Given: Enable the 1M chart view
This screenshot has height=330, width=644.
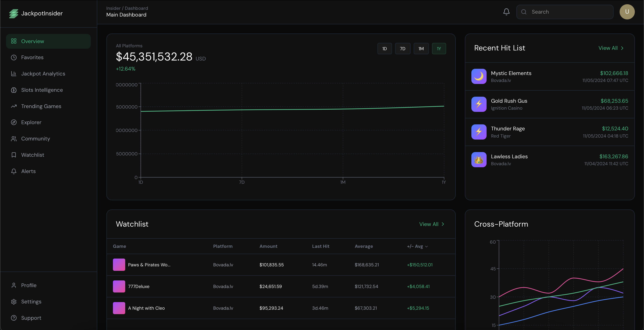Looking at the screenshot, I should point(421,48).
